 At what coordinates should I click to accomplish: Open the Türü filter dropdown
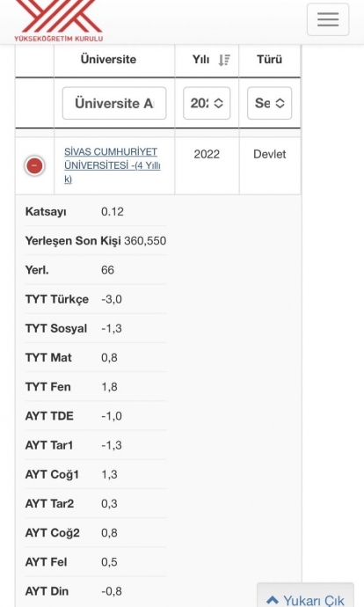point(270,103)
